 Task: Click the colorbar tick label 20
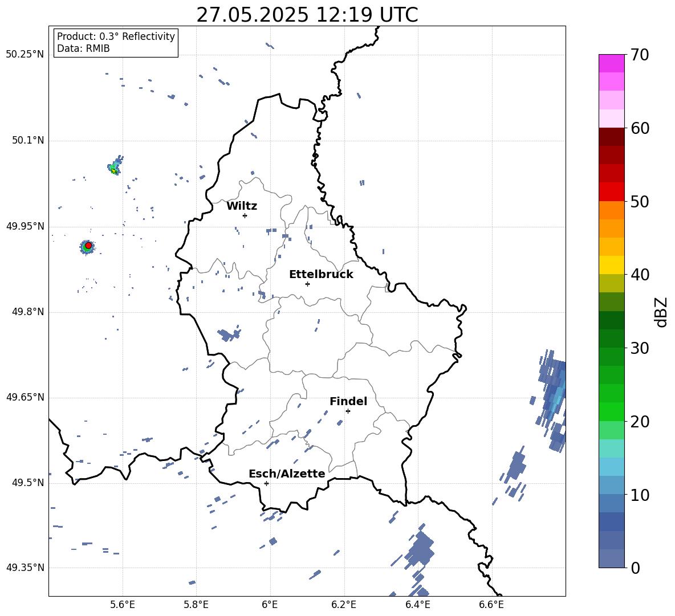(x=640, y=422)
